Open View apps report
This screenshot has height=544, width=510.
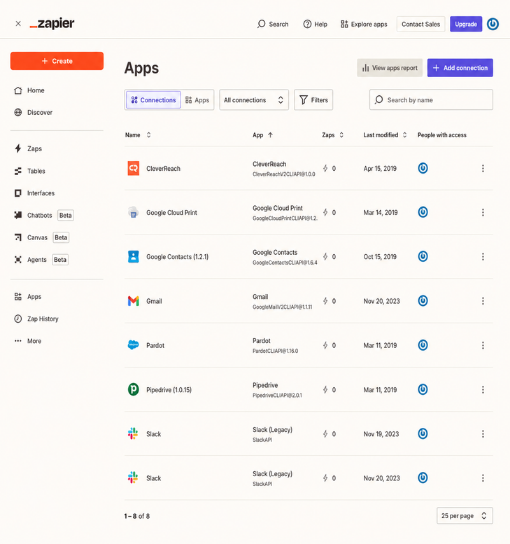(390, 68)
